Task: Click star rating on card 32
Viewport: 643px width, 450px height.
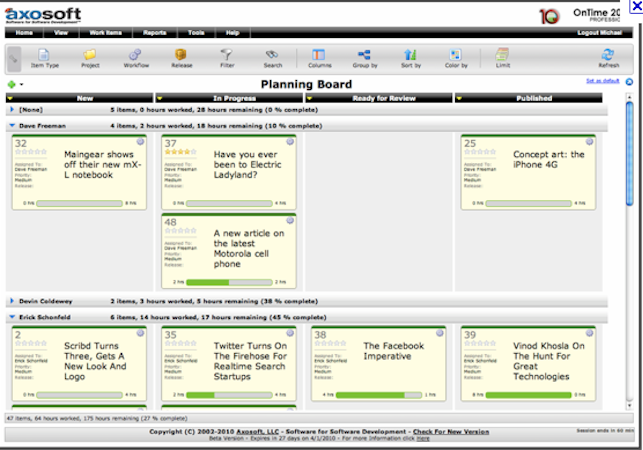Action: pyautogui.click(x=31, y=152)
